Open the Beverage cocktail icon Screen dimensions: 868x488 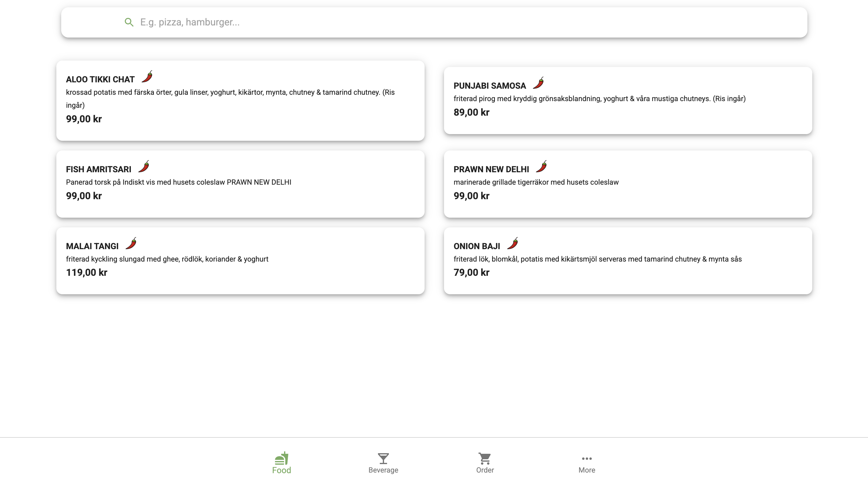(x=383, y=459)
